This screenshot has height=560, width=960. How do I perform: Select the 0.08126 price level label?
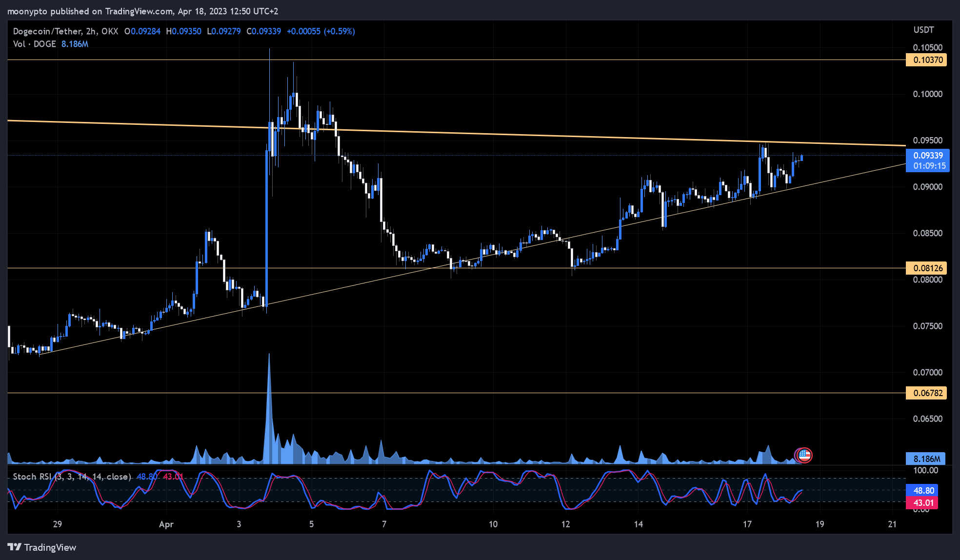pos(926,268)
